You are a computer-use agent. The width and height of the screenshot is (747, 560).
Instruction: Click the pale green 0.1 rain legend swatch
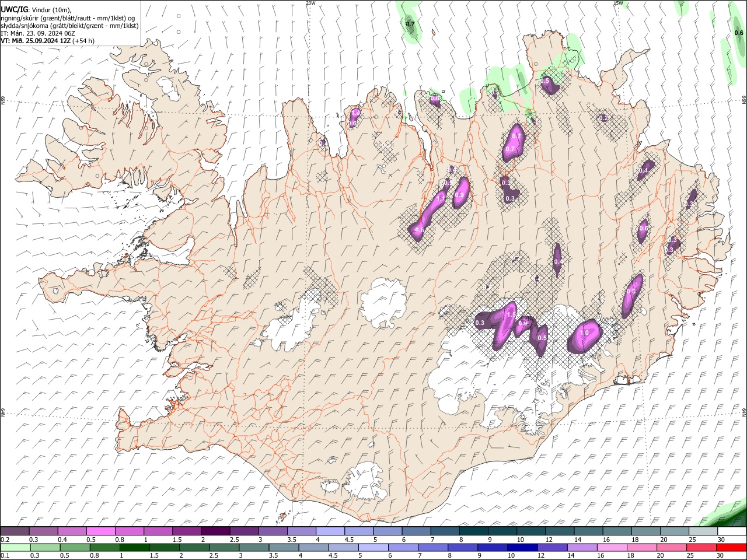tap(15, 547)
